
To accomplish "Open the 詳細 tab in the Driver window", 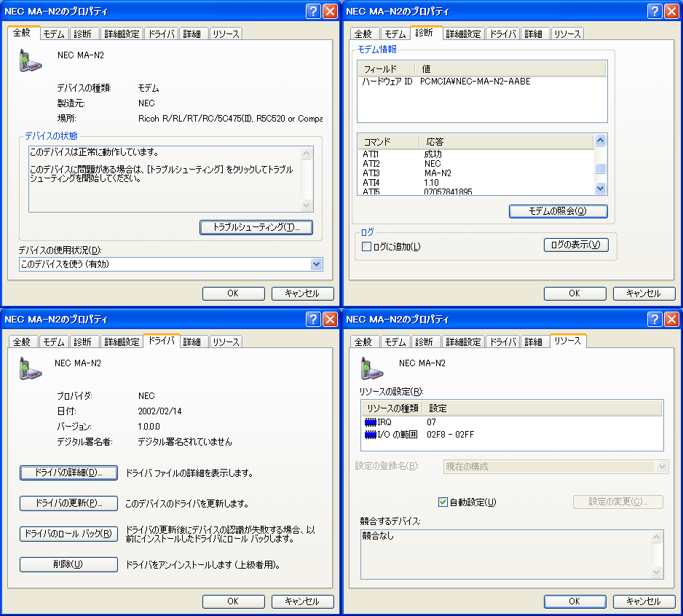I will click(192, 342).
